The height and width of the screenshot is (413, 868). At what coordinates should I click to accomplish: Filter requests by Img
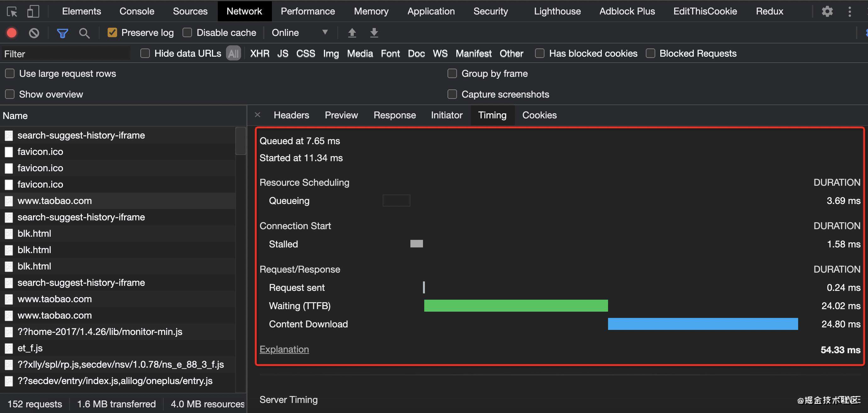pyautogui.click(x=331, y=53)
